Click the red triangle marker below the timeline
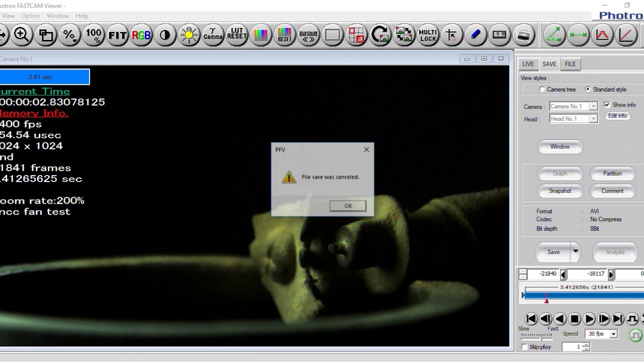The height and width of the screenshot is (362, 644). coord(546,301)
